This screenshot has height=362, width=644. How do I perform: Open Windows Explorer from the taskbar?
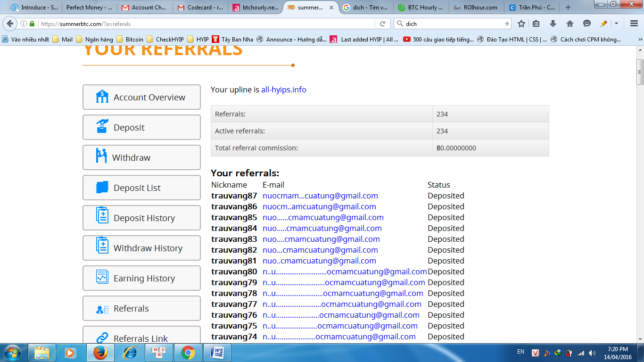point(42,353)
